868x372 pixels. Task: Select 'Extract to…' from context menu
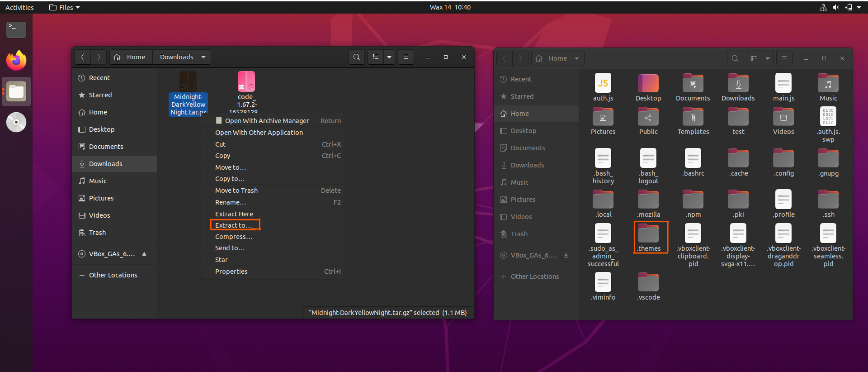234,225
